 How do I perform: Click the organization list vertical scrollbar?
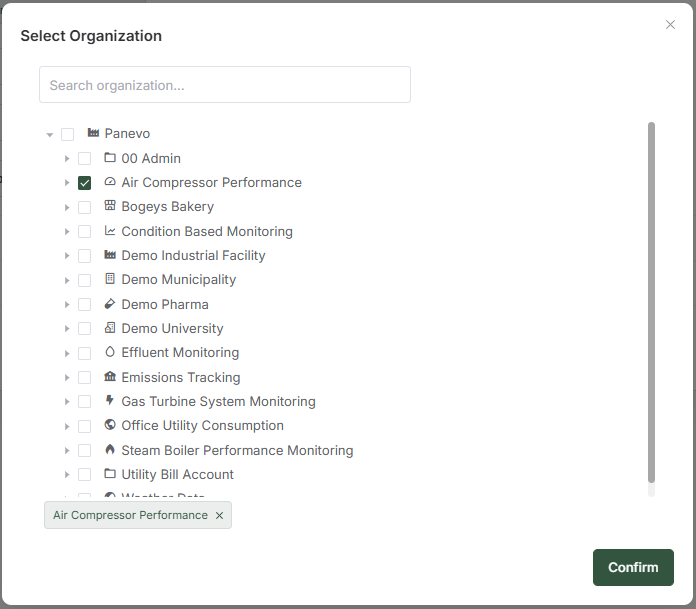pyautogui.click(x=651, y=302)
